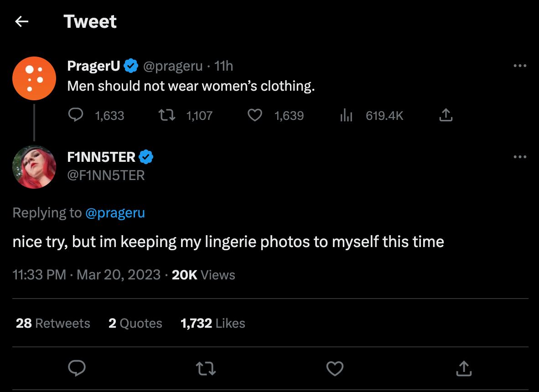Open the more options menu on PragerU's tweet
Viewport: 539px width, 392px height.
click(x=520, y=66)
